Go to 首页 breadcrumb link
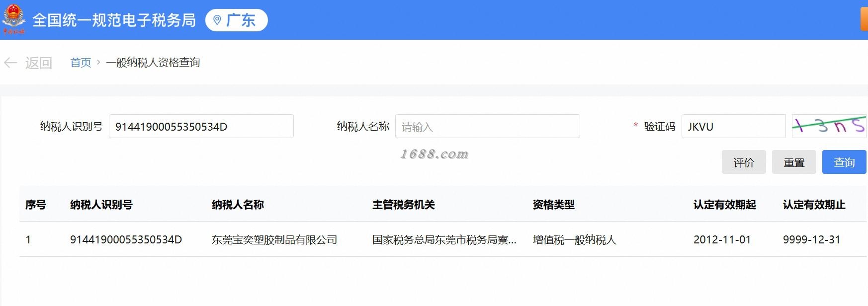 [x=81, y=62]
